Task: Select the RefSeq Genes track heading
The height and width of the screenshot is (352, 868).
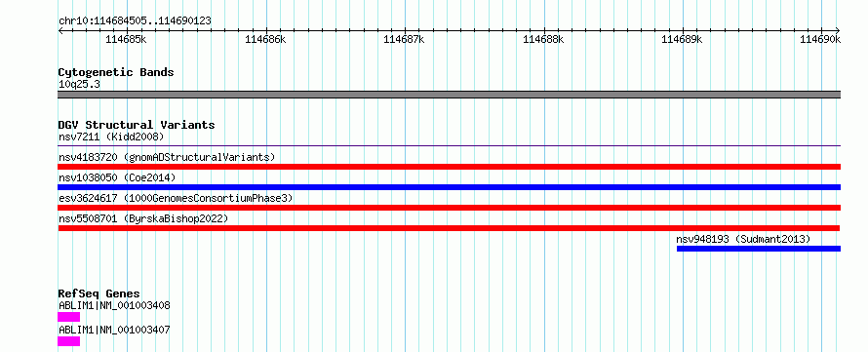Action: tap(99, 293)
